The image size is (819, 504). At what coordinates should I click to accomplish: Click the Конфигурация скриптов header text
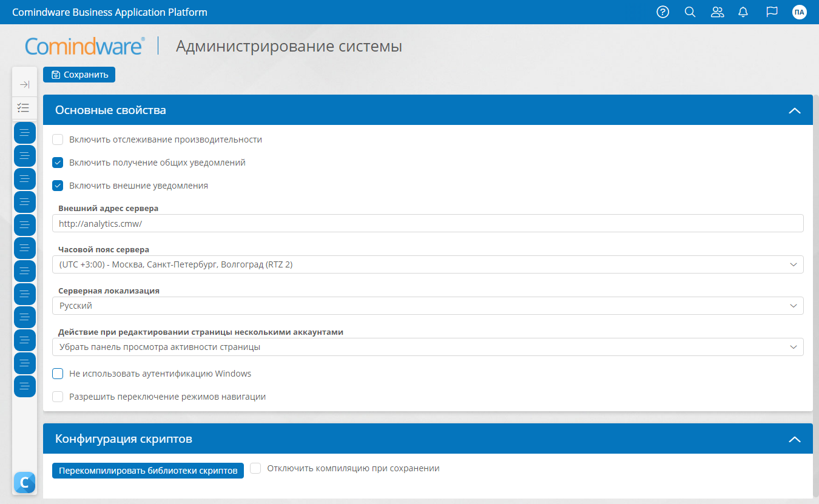click(x=124, y=439)
